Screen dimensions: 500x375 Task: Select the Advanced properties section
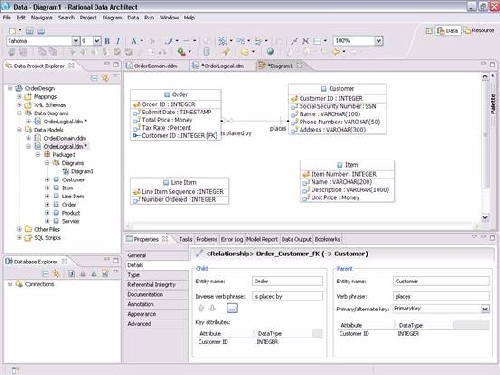(156, 324)
